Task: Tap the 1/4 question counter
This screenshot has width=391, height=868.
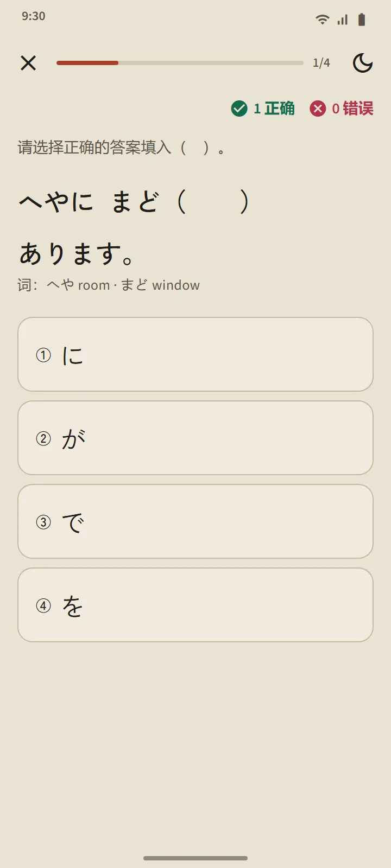Action: click(x=321, y=63)
